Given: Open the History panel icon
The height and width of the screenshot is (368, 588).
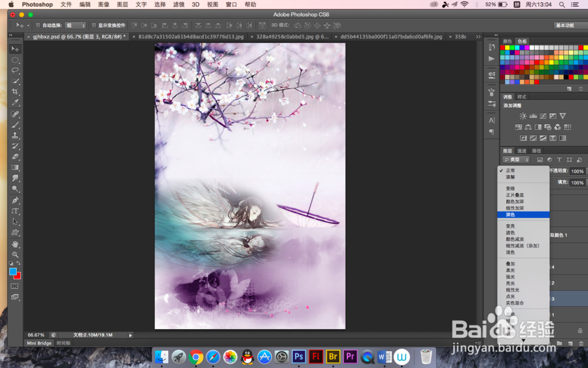Looking at the screenshot, I should tap(492, 47).
